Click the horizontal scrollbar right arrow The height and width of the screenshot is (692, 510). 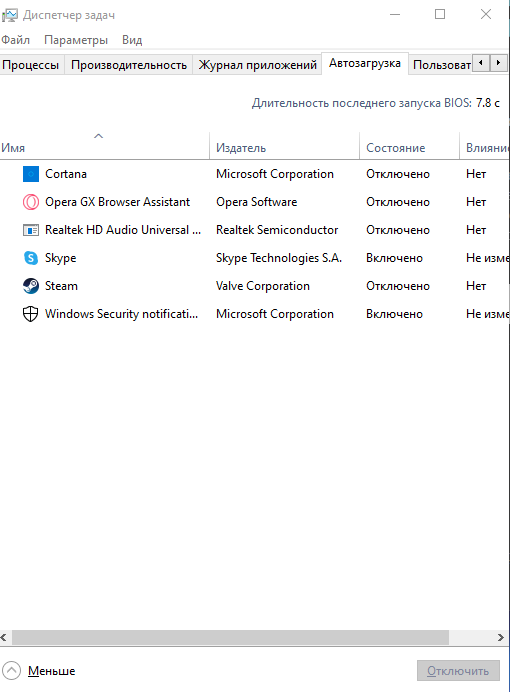501,637
